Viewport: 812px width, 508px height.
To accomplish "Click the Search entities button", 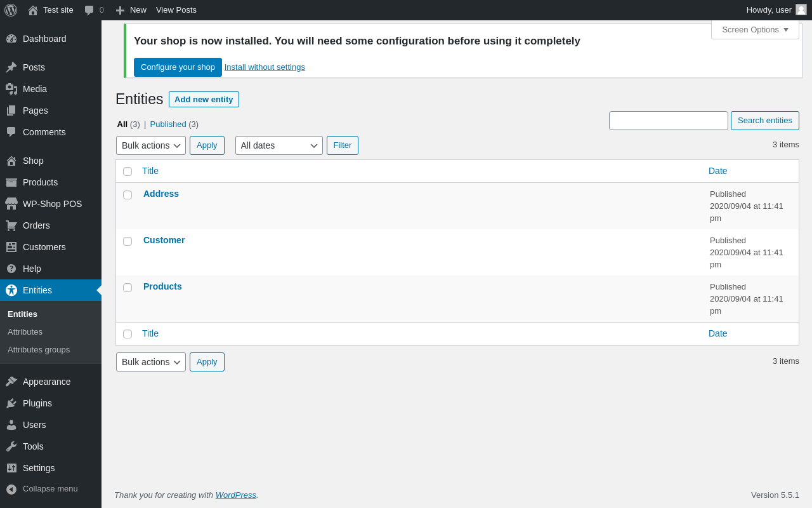I will click(765, 121).
